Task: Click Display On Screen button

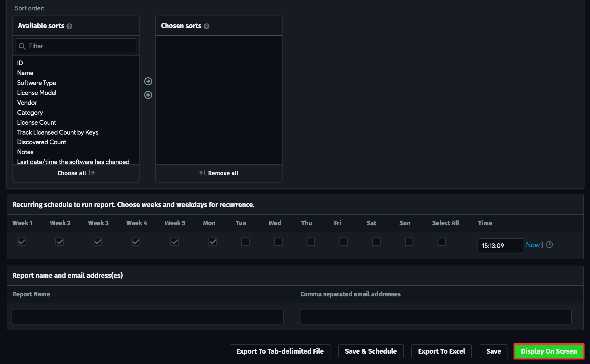Action: point(549,351)
